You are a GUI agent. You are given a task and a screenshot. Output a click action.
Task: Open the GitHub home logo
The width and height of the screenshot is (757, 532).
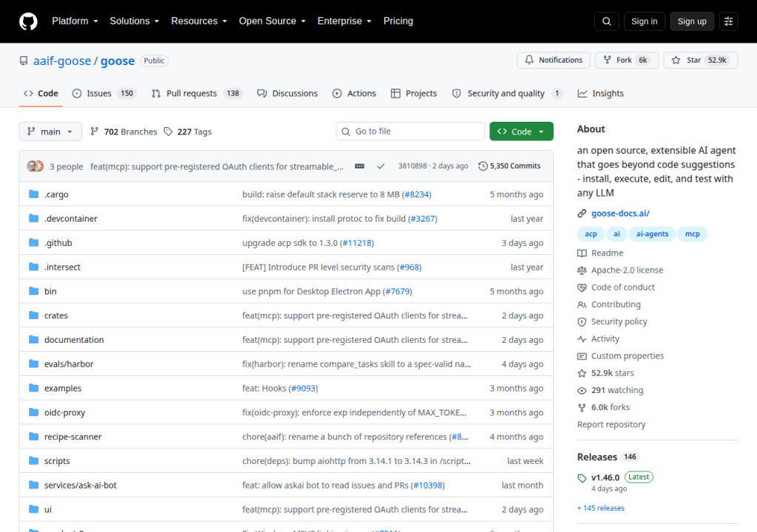coord(28,21)
